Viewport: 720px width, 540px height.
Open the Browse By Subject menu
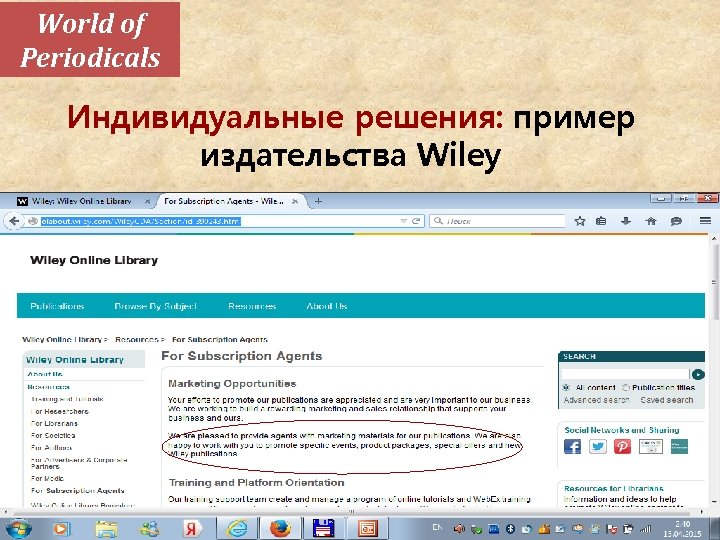(156, 306)
